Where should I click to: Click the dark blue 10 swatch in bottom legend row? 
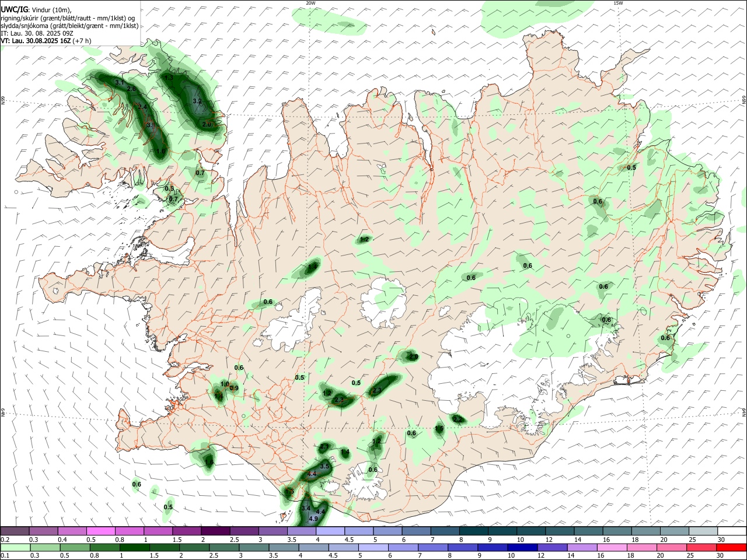tap(521, 547)
